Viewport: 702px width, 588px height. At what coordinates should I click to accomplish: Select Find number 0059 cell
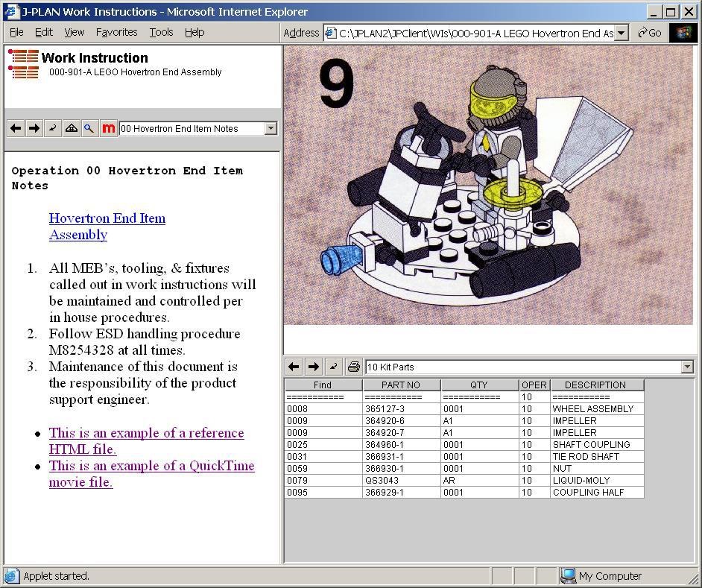click(323, 469)
